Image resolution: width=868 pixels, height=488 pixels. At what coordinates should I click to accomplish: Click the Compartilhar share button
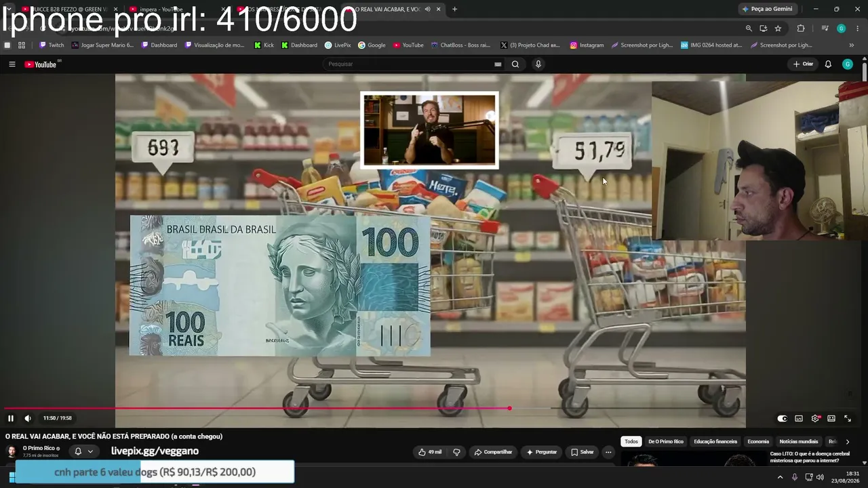coord(493,452)
